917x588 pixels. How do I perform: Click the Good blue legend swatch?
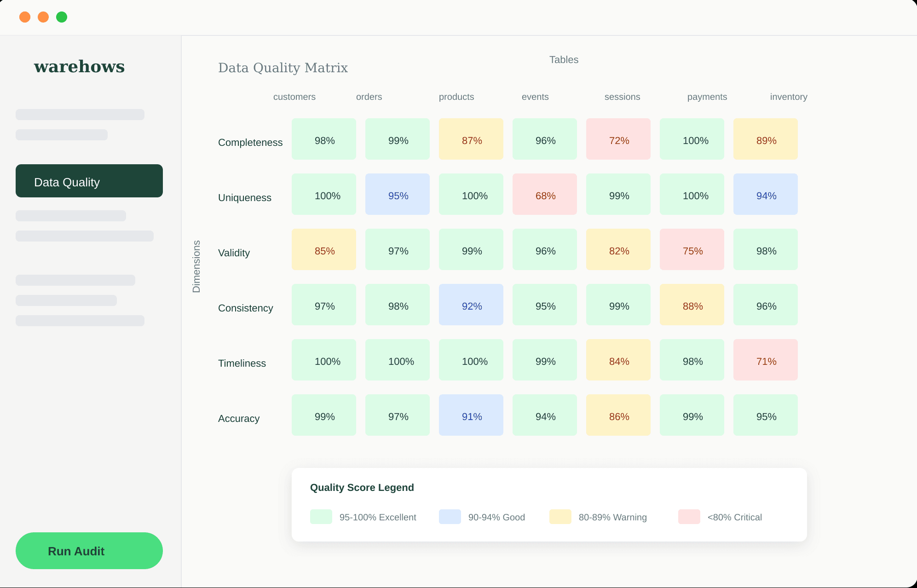pos(450,517)
